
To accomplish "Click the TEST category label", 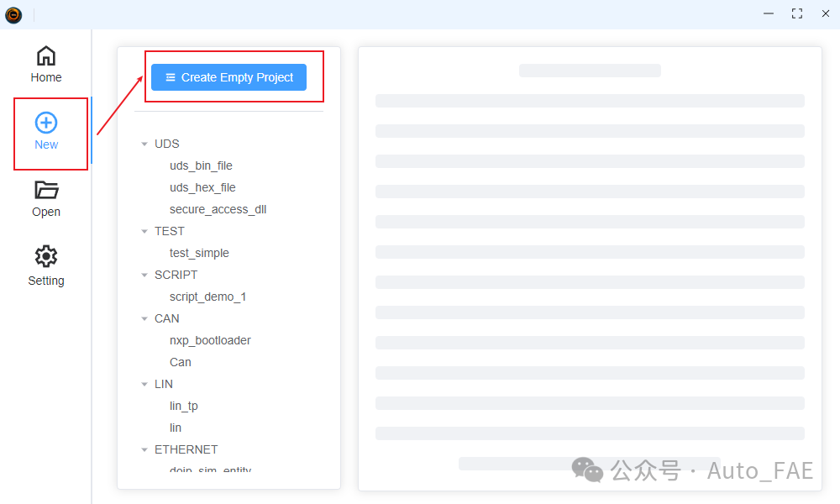I will pyautogui.click(x=170, y=231).
